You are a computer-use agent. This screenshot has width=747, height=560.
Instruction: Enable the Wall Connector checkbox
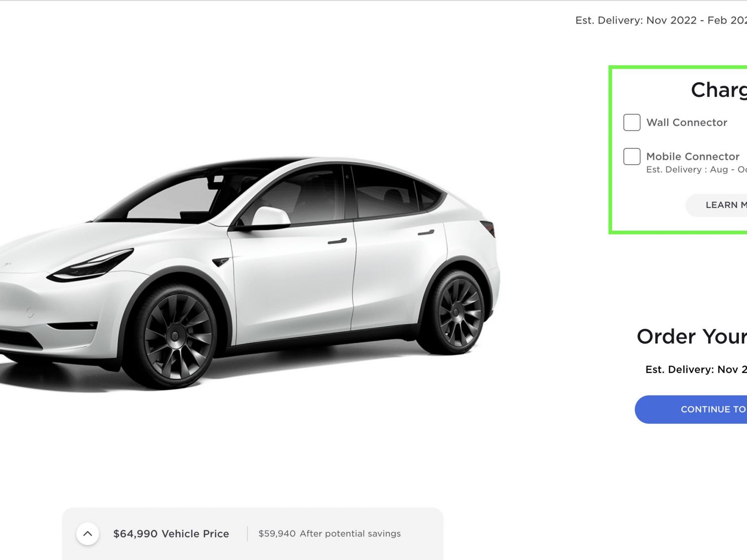point(632,122)
